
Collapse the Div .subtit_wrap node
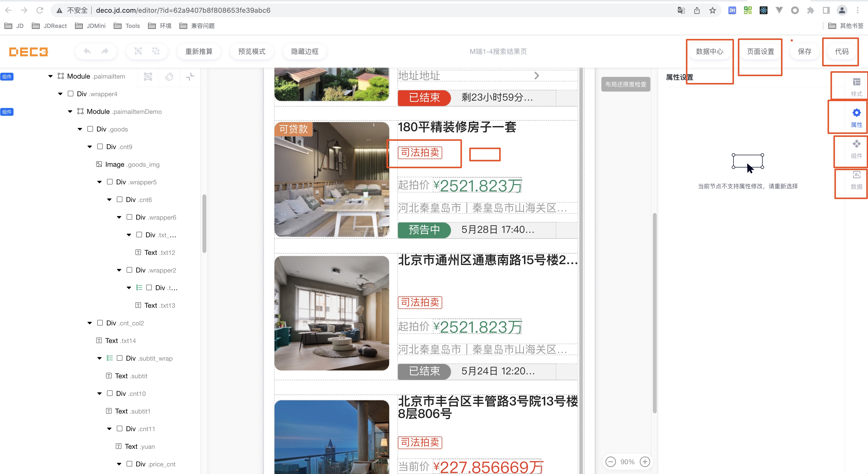click(99, 358)
